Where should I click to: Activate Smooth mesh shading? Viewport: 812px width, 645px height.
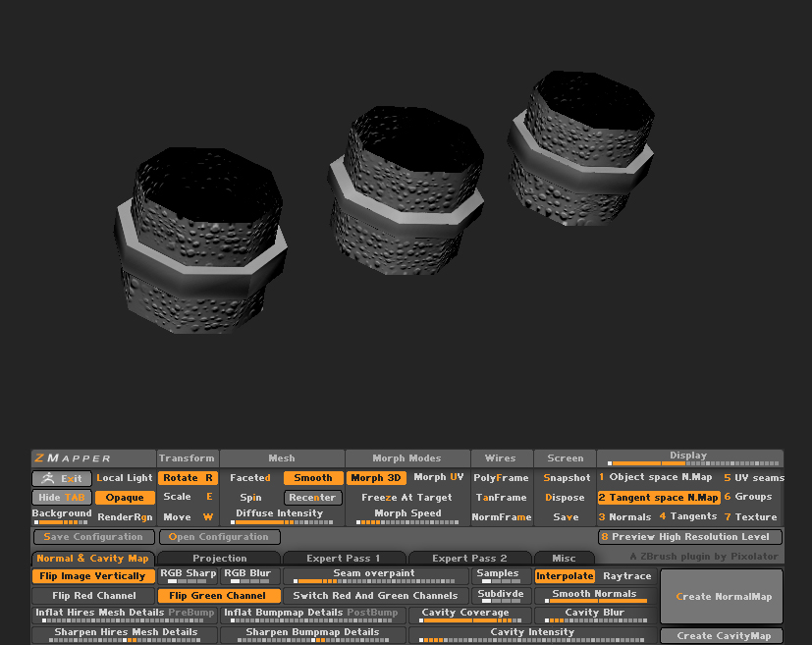[x=312, y=478]
